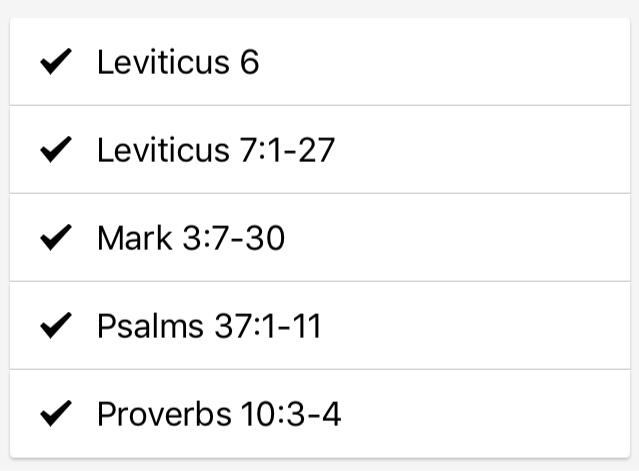The image size is (639, 471).
Task: Select the Proverbs 10:3-4 reading label
Action: point(219,414)
